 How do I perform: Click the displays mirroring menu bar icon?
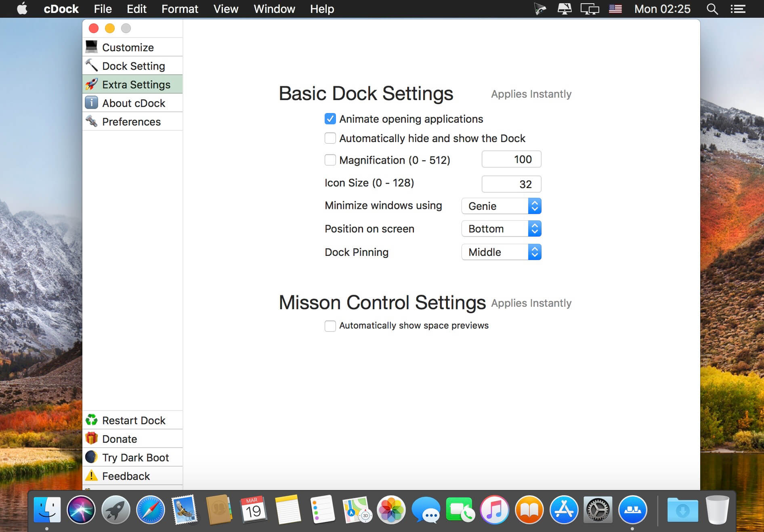click(x=590, y=9)
